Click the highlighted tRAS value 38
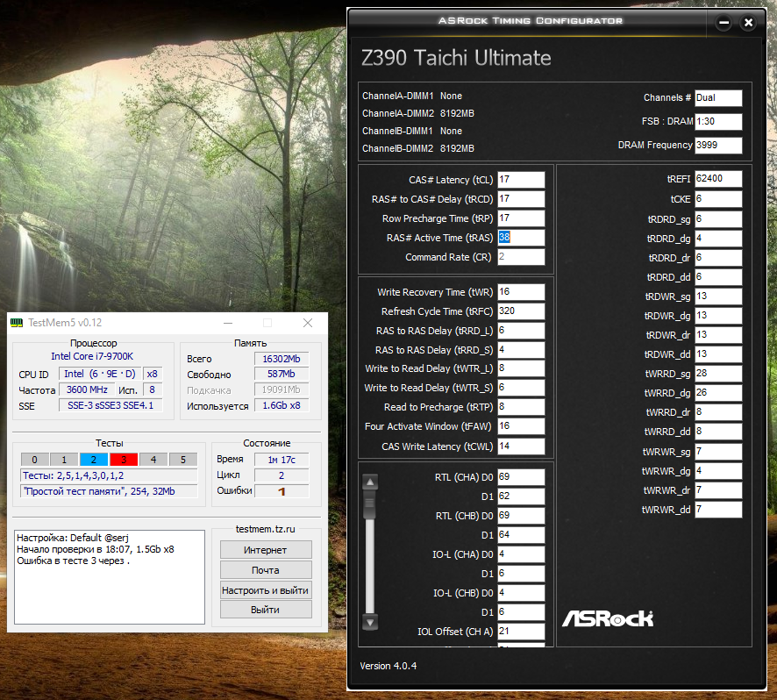This screenshot has height=700, width=777. coord(504,238)
